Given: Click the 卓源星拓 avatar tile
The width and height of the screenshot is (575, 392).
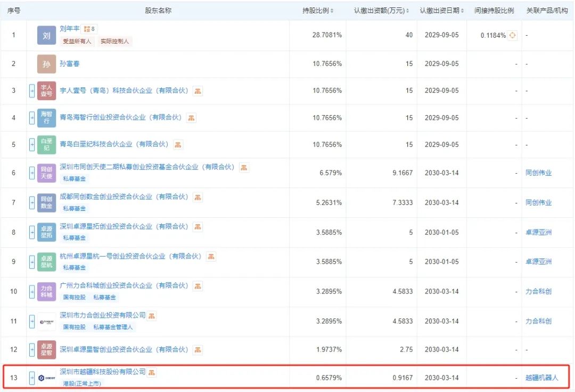Looking at the screenshot, I should click(x=46, y=232).
